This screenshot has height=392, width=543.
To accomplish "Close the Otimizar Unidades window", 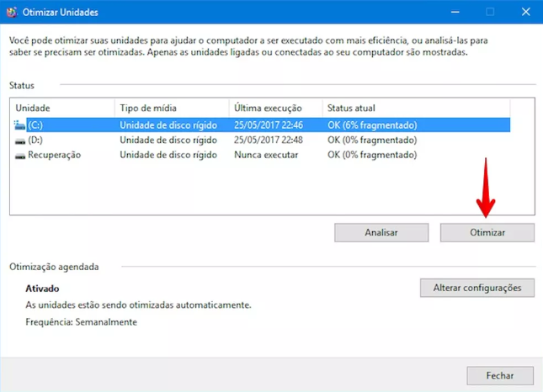I will click(525, 12).
